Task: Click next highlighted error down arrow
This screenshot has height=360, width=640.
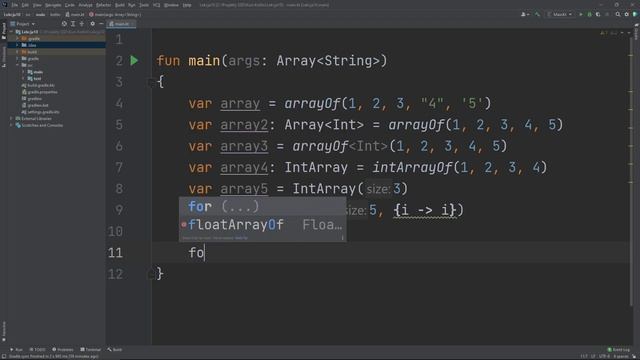Action: coord(629,33)
